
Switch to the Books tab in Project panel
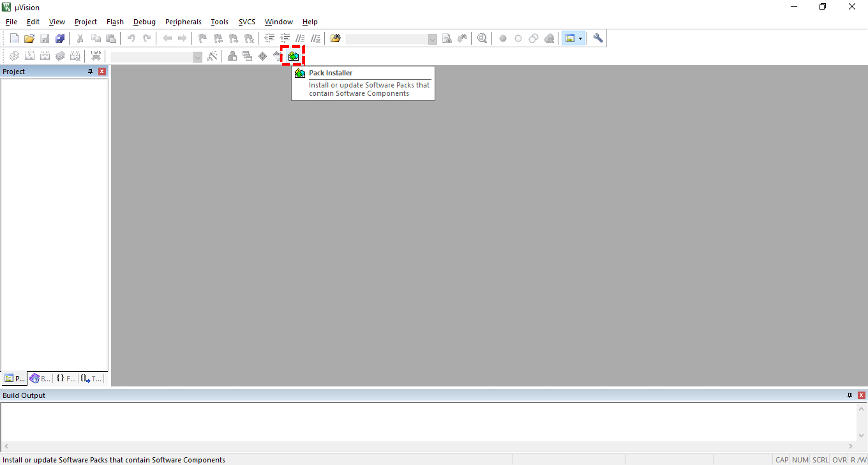[x=40, y=379]
